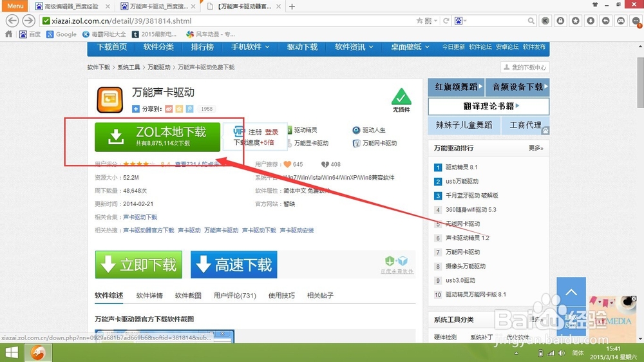The width and height of the screenshot is (644, 362).
Task: Go forward with the browser forward arrow
Action: pyautogui.click(x=28, y=21)
